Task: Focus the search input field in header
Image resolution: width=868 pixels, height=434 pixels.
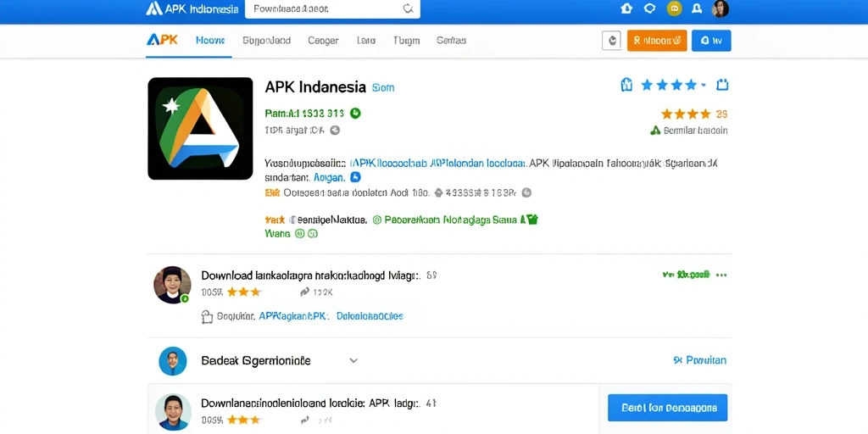Action: (332, 8)
